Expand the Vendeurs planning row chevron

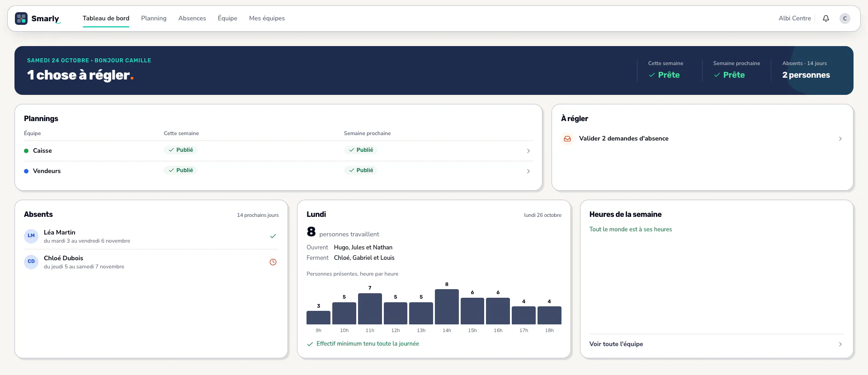(528, 171)
